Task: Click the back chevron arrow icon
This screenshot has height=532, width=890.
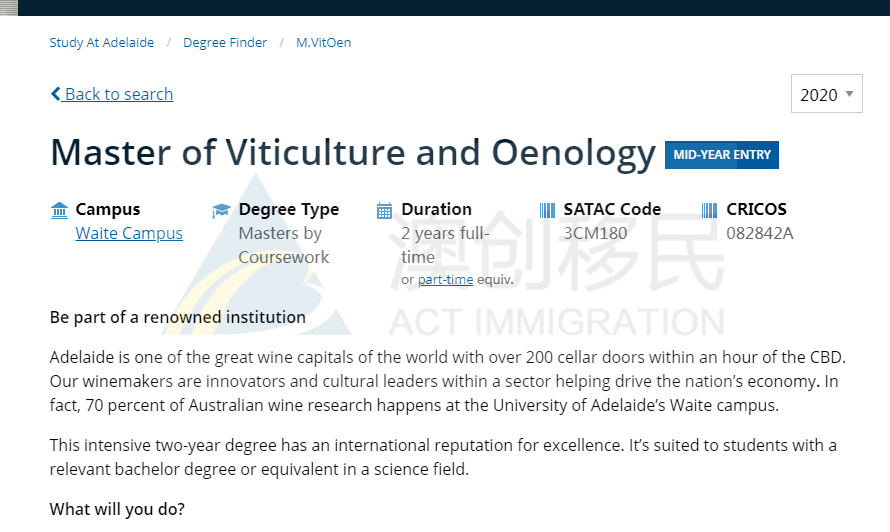Action: coord(55,94)
